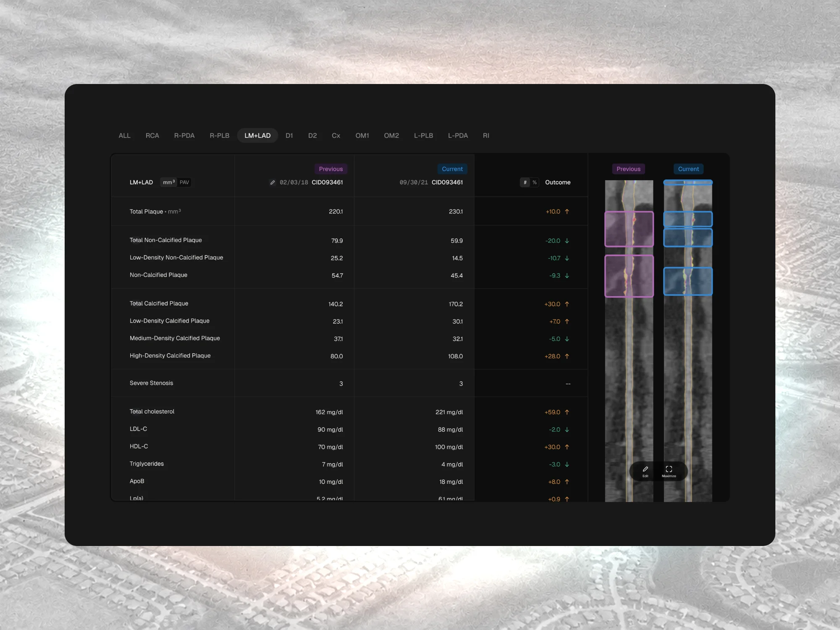Image resolution: width=840 pixels, height=630 pixels.
Task: Click the Outcome column header
Action: point(558,182)
